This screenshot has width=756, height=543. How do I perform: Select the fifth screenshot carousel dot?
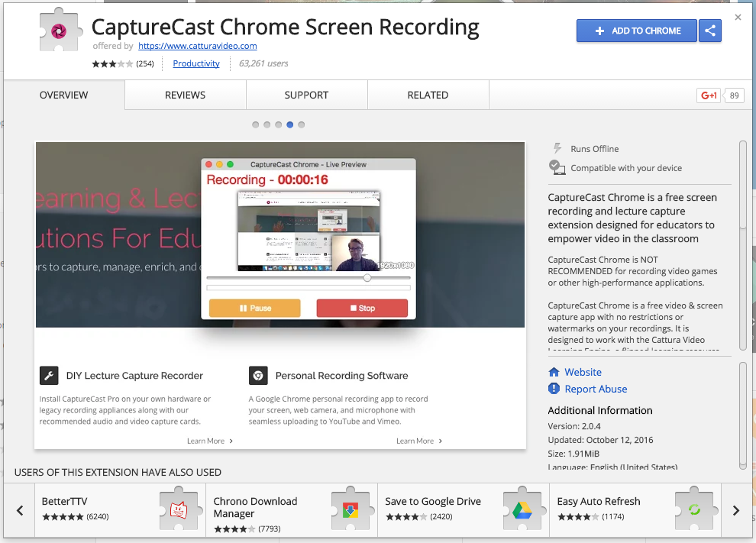pos(302,125)
